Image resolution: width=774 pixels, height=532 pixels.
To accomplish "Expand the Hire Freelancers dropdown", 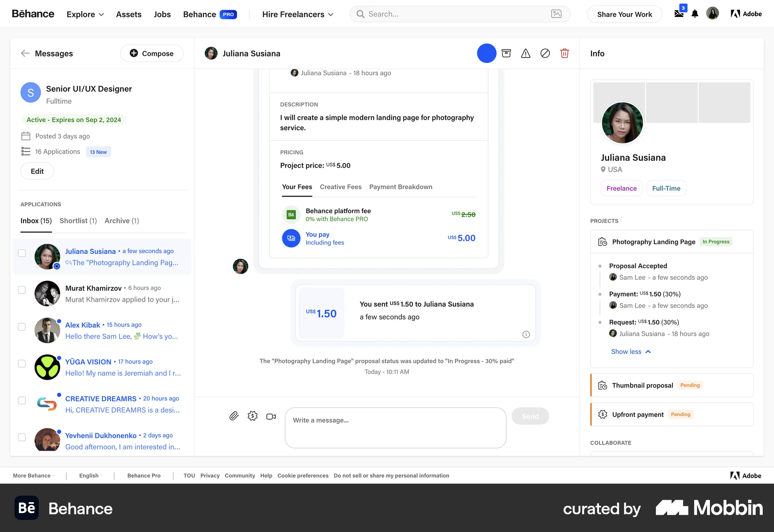I will [298, 14].
